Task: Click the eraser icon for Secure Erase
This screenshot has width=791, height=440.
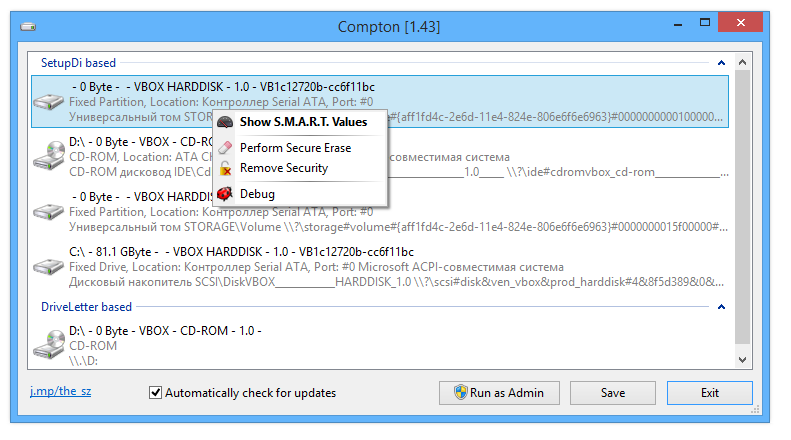Action: point(225,148)
